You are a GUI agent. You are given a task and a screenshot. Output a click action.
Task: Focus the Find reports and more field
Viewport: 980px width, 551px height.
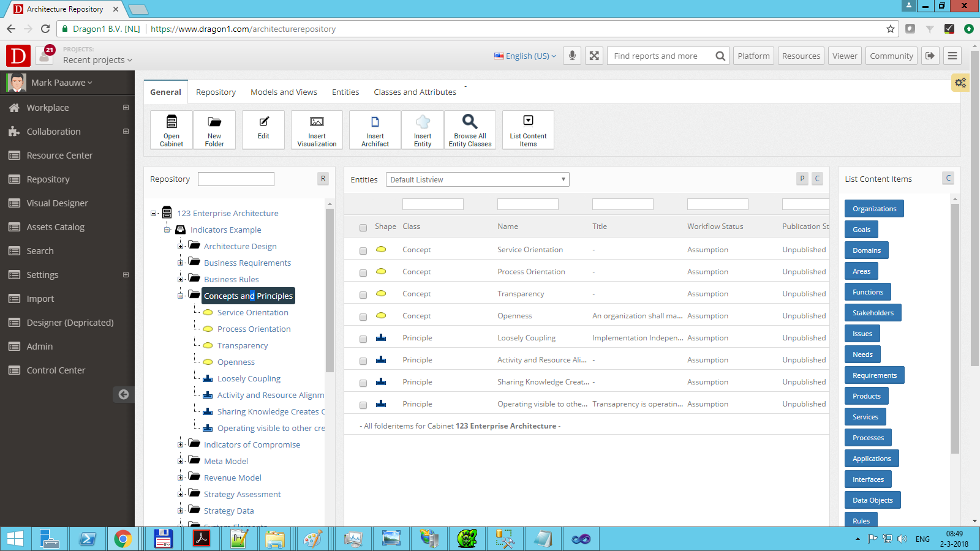coord(661,56)
